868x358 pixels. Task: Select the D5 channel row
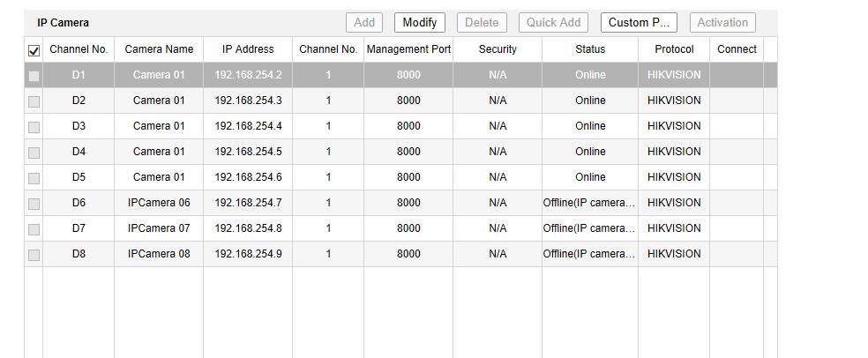click(79, 177)
